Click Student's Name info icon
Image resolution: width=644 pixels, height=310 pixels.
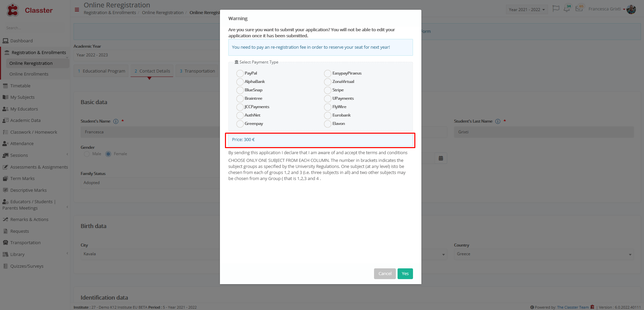[x=116, y=121]
